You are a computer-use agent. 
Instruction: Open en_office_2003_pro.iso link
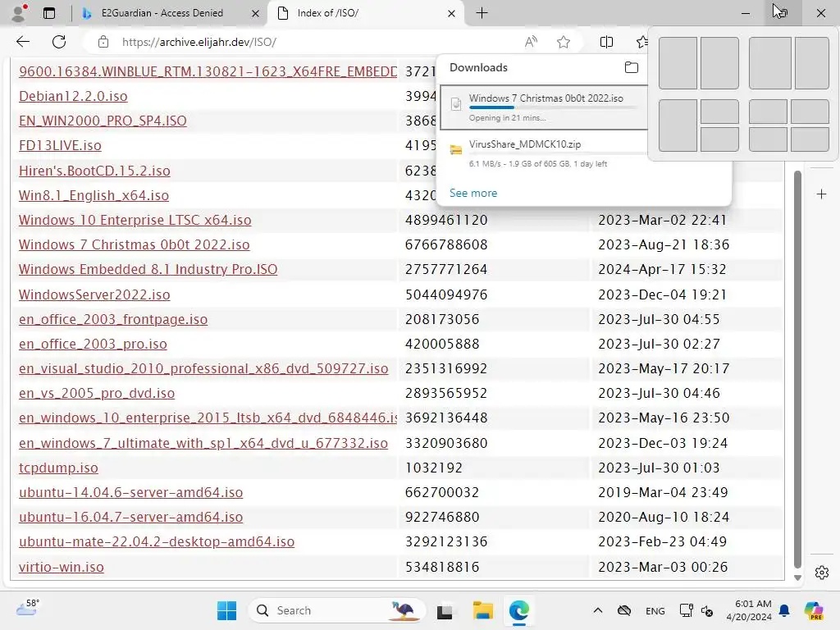(x=93, y=344)
